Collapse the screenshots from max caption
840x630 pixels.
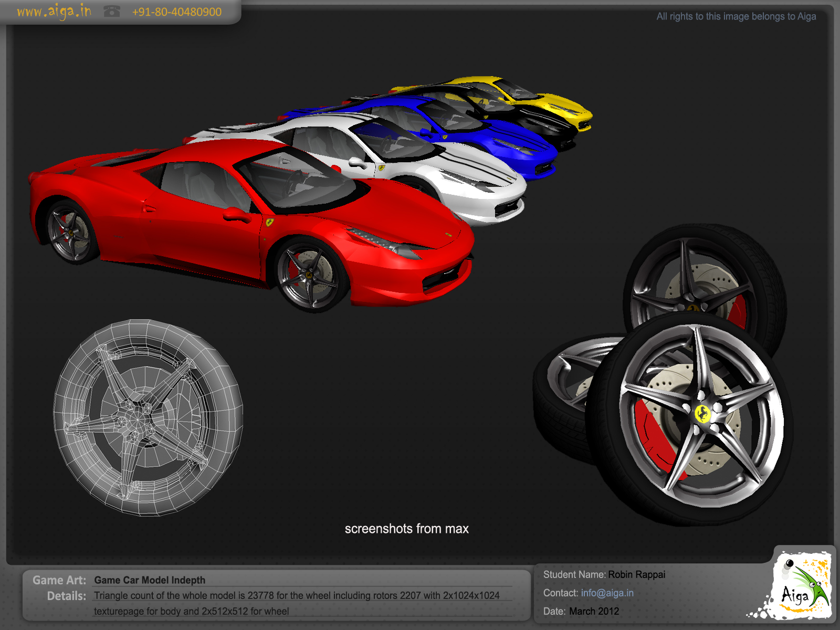click(407, 529)
